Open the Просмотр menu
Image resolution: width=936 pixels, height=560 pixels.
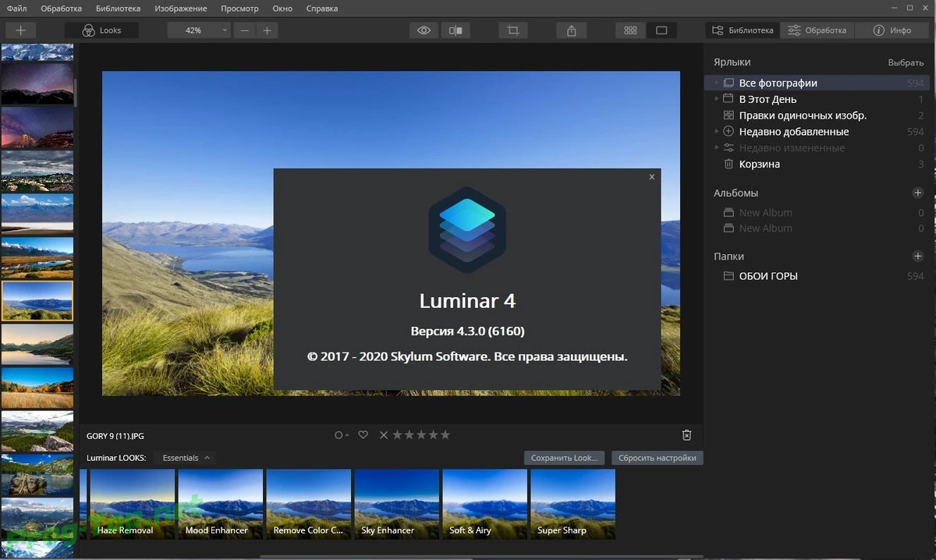[239, 9]
